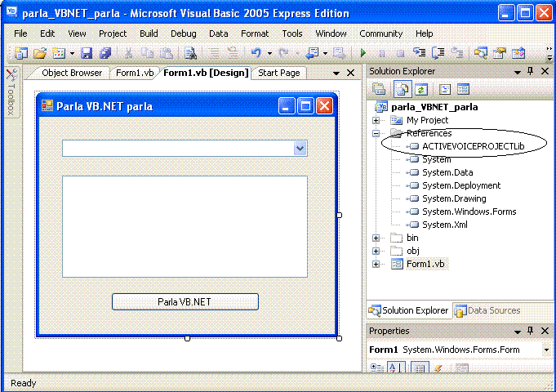Viewport: 556px width, 392px height.
Task: Open Properties window position dropdown arrow
Action: 518,332
